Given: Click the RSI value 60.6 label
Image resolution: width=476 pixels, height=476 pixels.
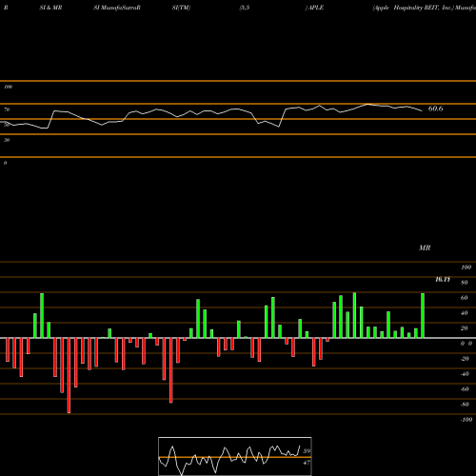Looking at the screenshot, I should (x=435, y=109).
